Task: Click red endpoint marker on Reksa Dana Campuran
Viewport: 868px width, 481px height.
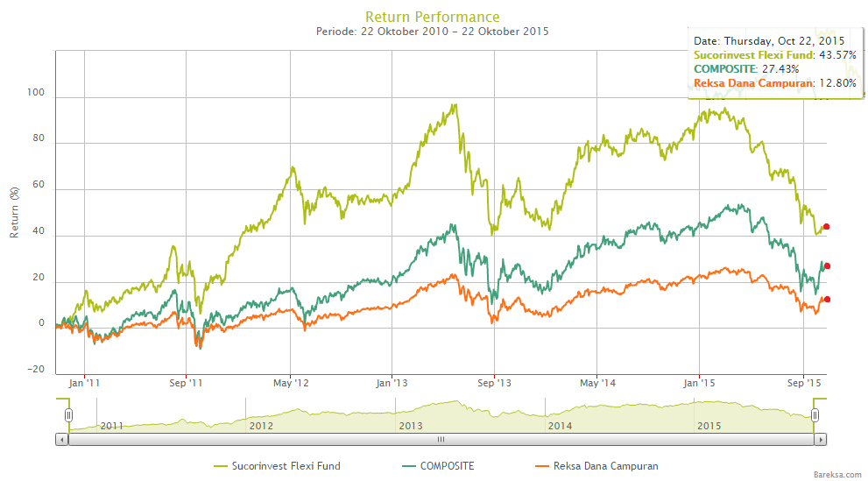Action: (827, 300)
